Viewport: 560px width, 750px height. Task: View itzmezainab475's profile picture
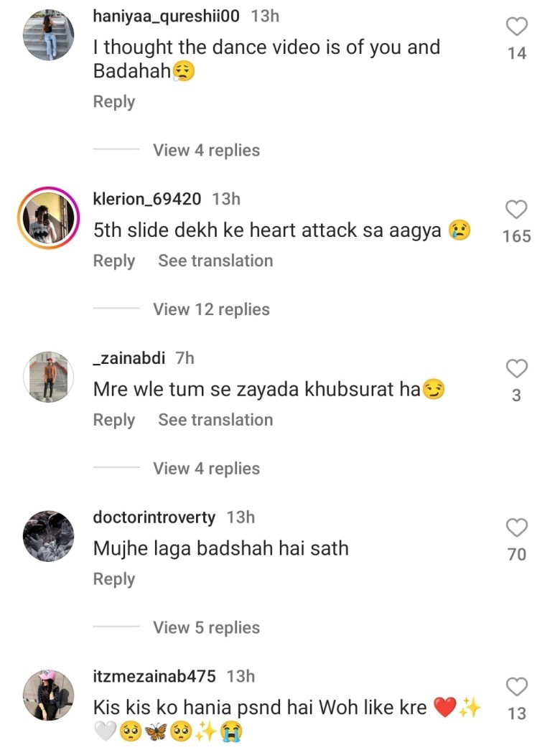point(48,695)
